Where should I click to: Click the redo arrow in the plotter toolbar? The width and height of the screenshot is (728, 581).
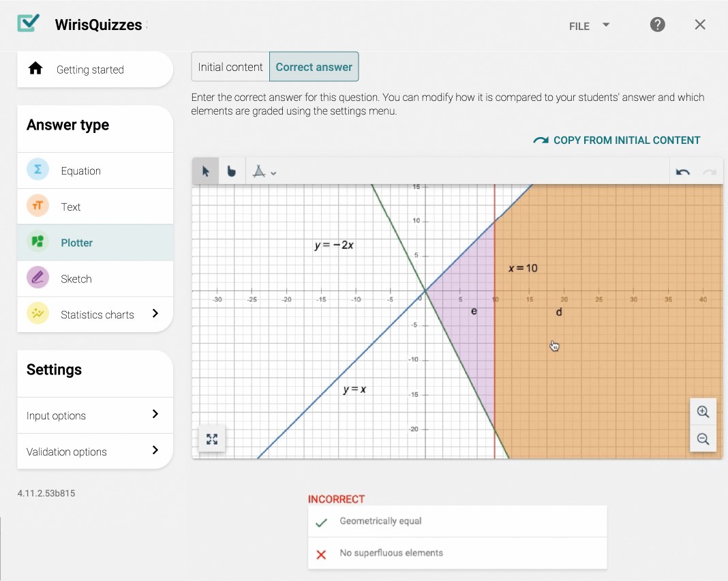click(x=708, y=171)
